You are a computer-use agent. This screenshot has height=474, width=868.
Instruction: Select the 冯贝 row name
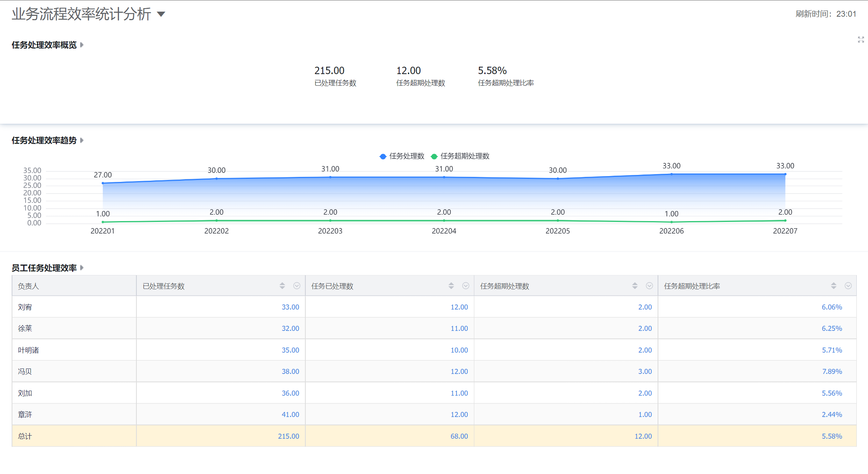pos(25,372)
